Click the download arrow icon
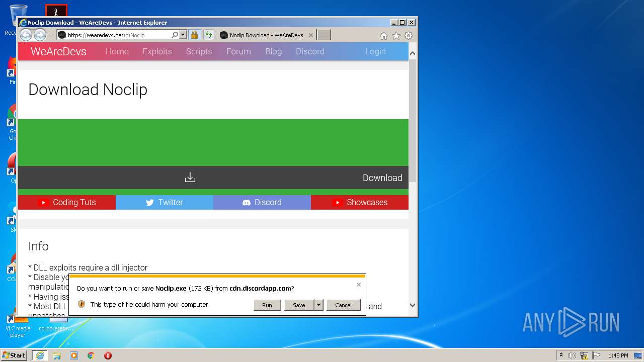Screen dimensions: 644x362 pos(190,177)
